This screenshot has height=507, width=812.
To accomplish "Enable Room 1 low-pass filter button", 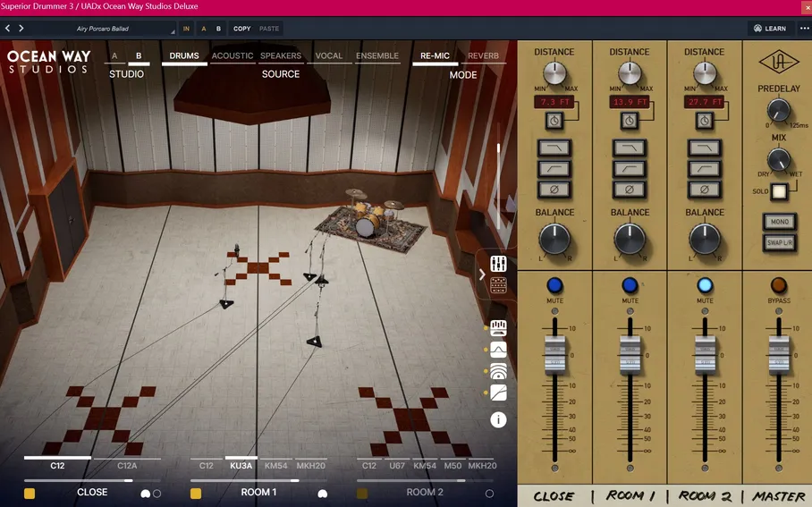I will pos(630,148).
